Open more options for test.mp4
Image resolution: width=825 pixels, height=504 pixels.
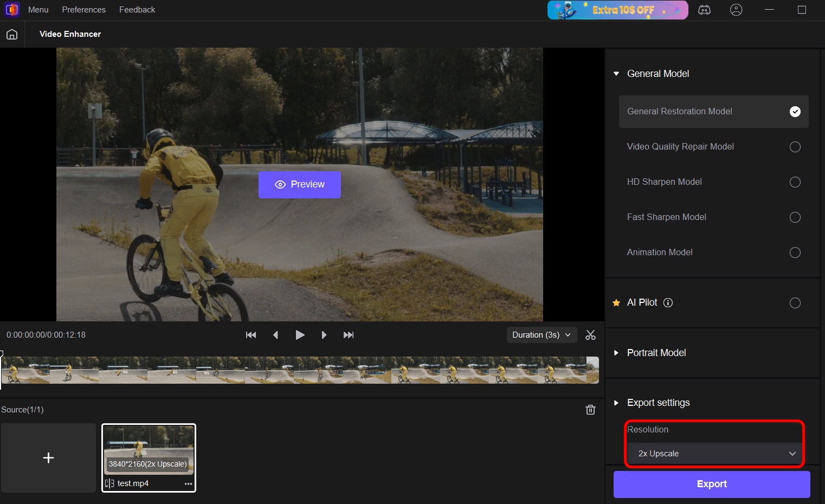pyautogui.click(x=188, y=484)
